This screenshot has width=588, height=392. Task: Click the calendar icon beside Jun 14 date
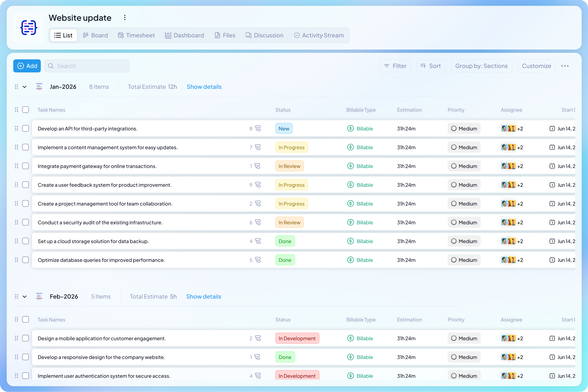coord(552,128)
